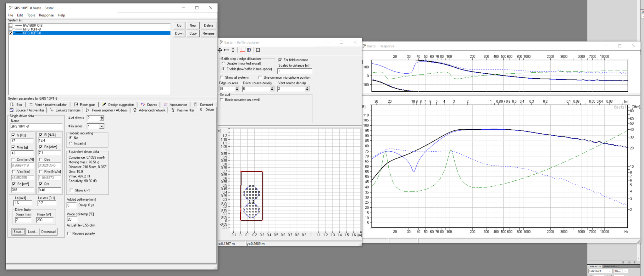This screenshot has width=644, height=276.
Task: Click the Copy system button
Action: point(193,33)
